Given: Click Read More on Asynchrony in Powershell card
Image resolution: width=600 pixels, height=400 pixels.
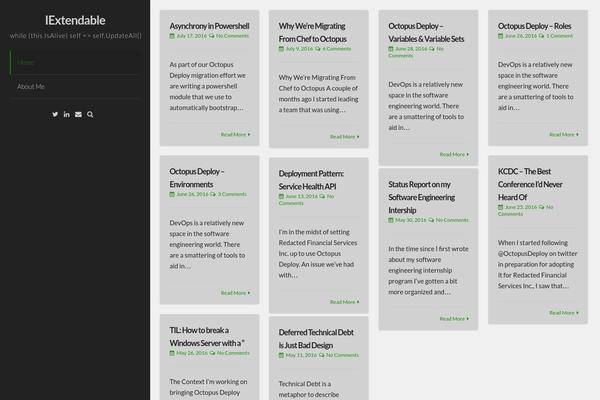Looking at the screenshot, I should pos(235,134).
